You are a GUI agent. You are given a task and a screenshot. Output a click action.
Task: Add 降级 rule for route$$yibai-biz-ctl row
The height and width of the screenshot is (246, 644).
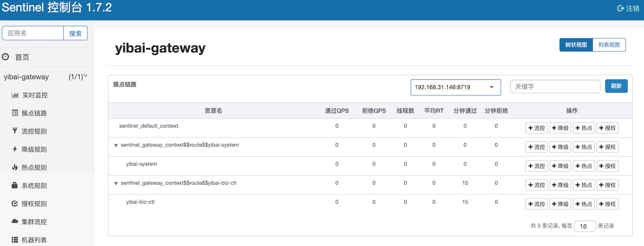click(560, 185)
